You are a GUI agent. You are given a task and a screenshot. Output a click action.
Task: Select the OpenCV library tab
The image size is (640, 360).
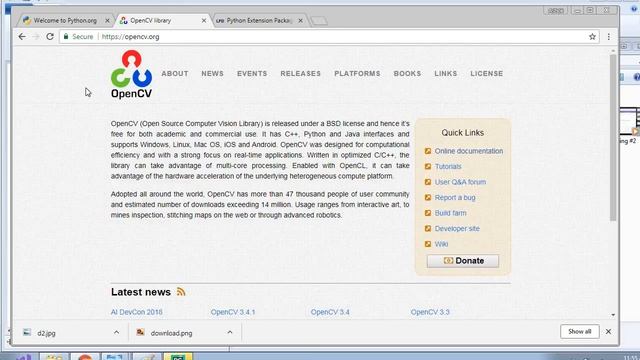[x=163, y=20]
